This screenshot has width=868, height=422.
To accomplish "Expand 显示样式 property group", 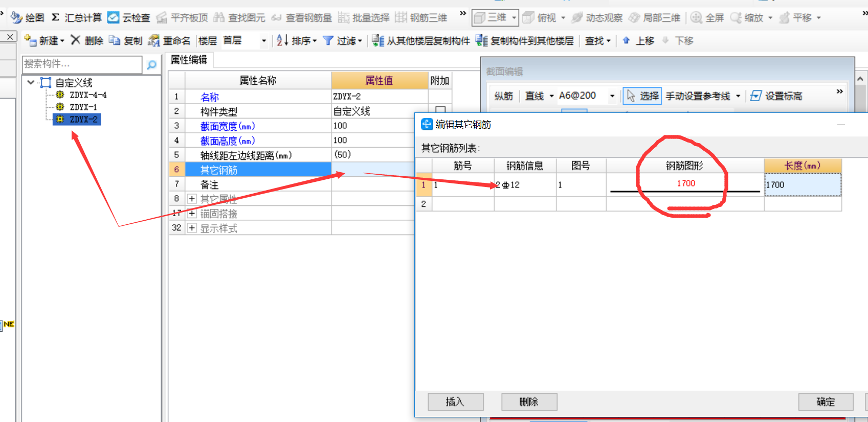I will tap(192, 228).
